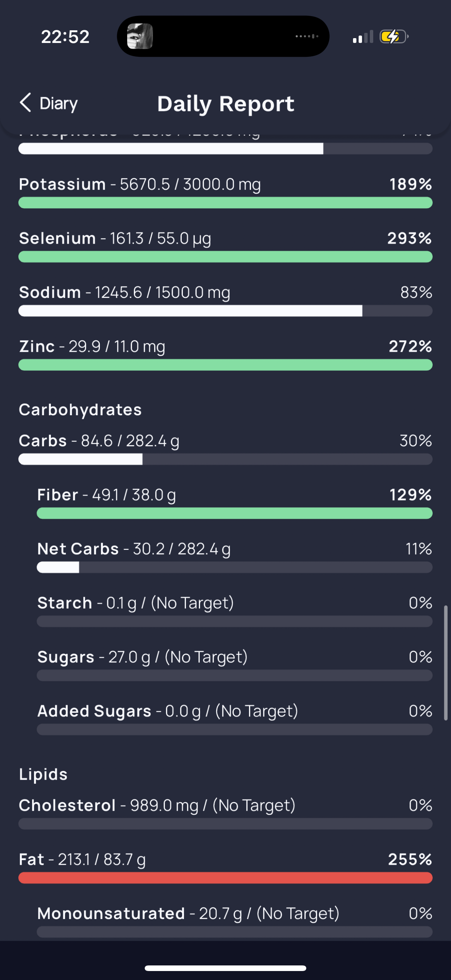This screenshot has width=451, height=980.
Task: Tap the Daily Report title
Action: tap(226, 104)
